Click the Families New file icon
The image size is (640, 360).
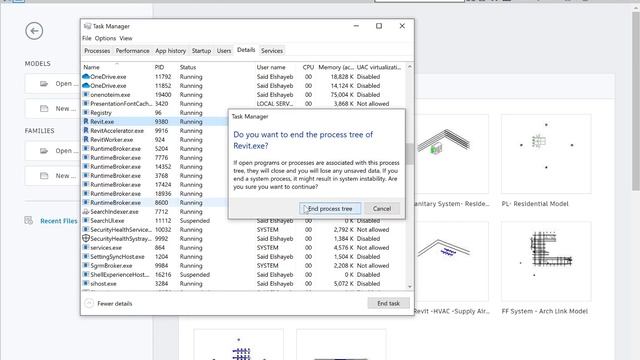[x=44, y=176]
